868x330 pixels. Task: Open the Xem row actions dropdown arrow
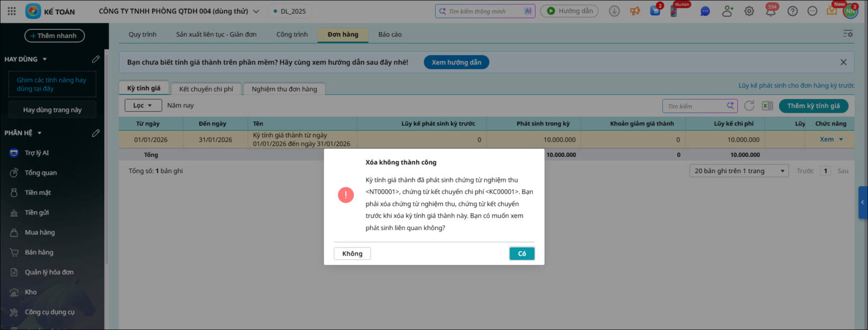pyautogui.click(x=841, y=139)
